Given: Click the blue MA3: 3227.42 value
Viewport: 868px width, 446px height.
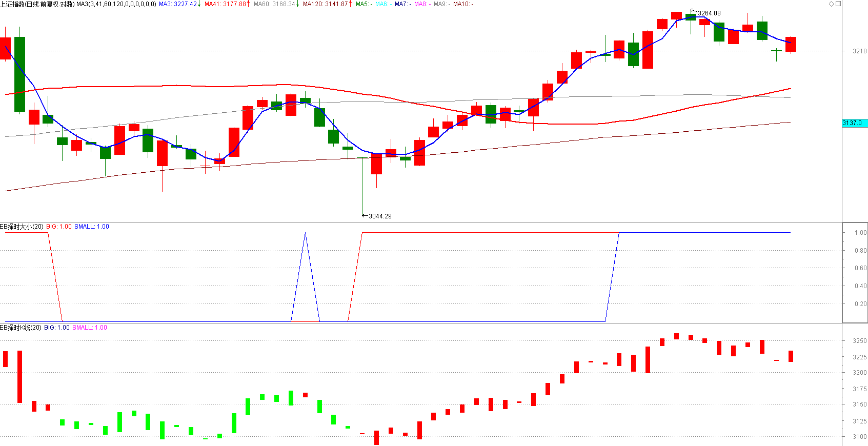Looking at the screenshot, I should coord(178,4).
